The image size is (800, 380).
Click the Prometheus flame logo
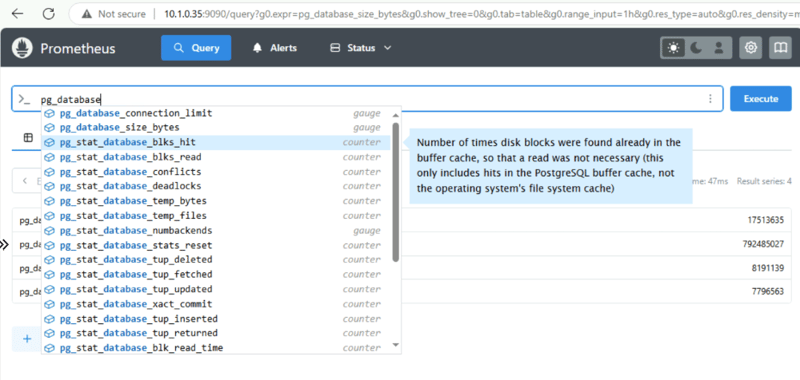22,48
